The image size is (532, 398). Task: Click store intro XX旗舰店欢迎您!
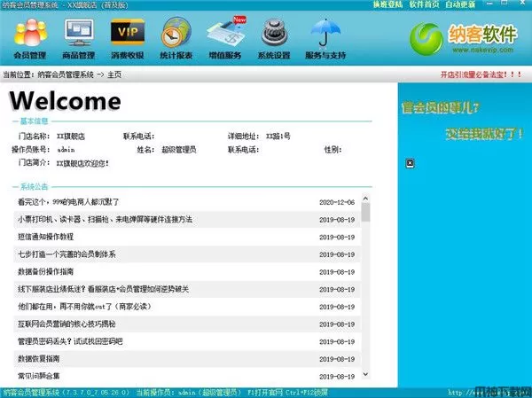pyautogui.click(x=82, y=163)
